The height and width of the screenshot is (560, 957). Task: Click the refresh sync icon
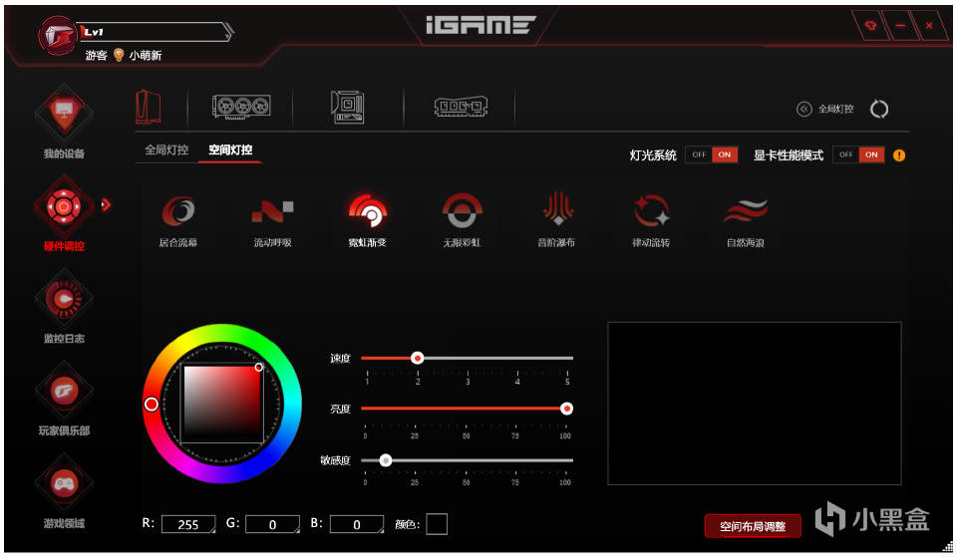[879, 110]
